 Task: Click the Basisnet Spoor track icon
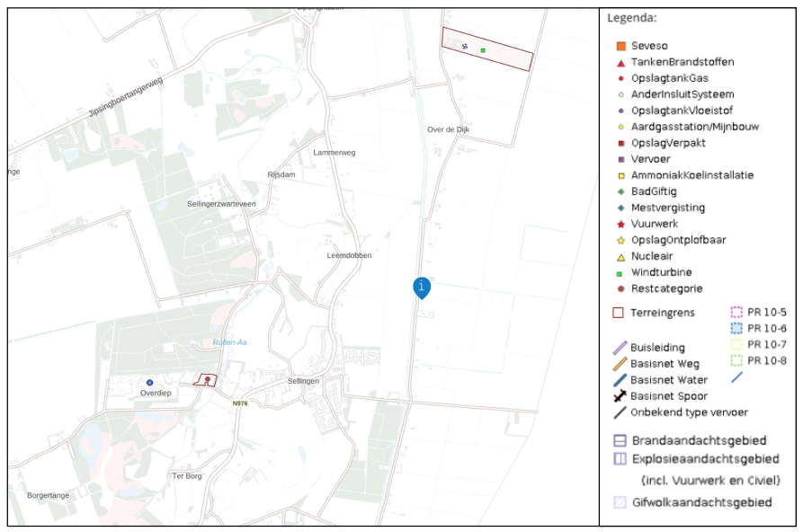(x=620, y=395)
